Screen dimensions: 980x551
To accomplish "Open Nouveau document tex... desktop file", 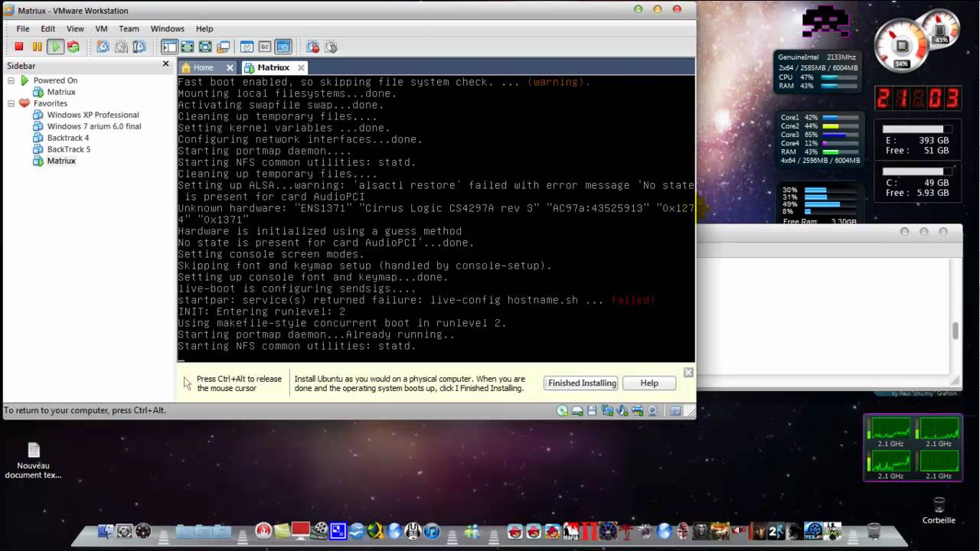I will click(x=33, y=460).
